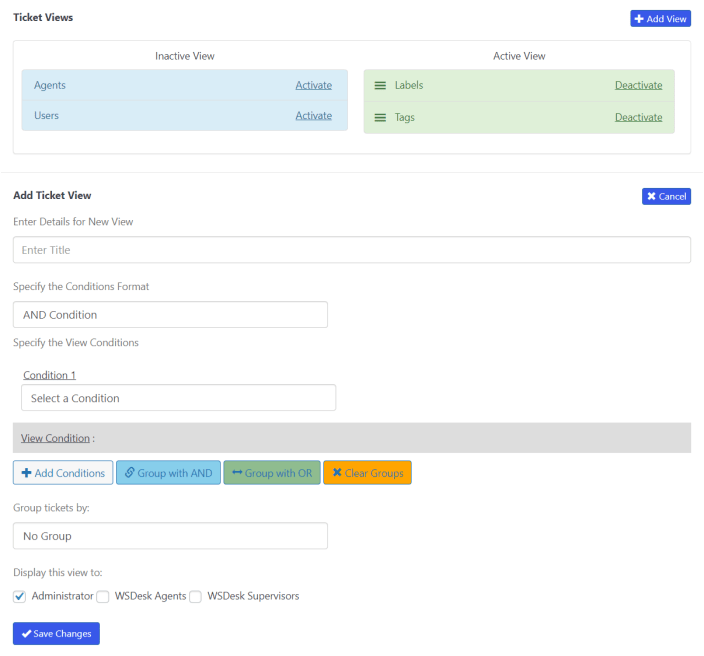Activate the Agents inactive view
The image size is (704, 656).
coord(313,85)
